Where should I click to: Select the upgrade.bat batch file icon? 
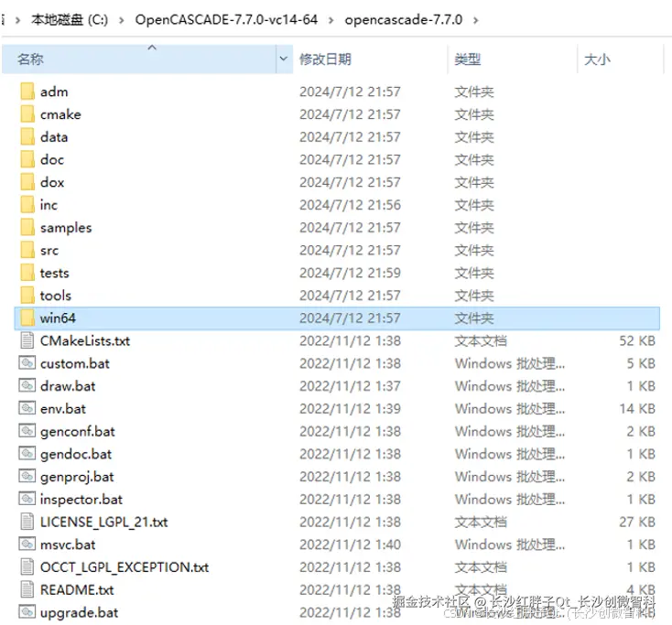(x=27, y=612)
